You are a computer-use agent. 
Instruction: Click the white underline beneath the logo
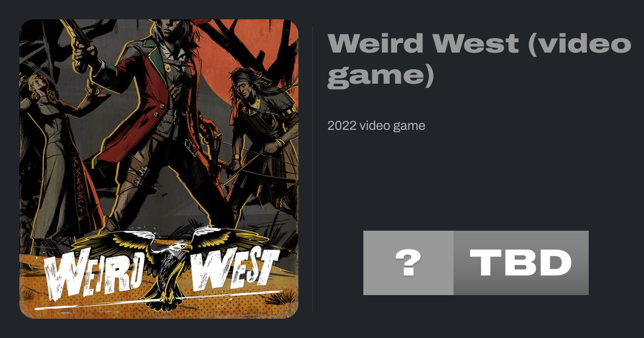tap(161, 300)
